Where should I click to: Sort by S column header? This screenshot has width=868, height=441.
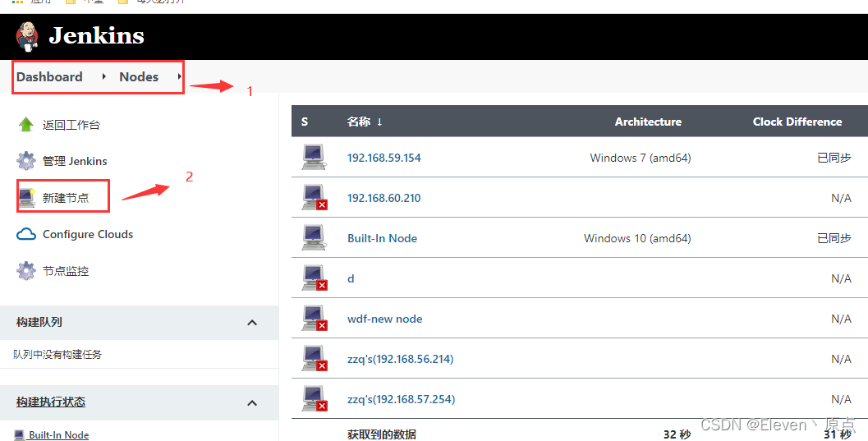(x=305, y=122)
